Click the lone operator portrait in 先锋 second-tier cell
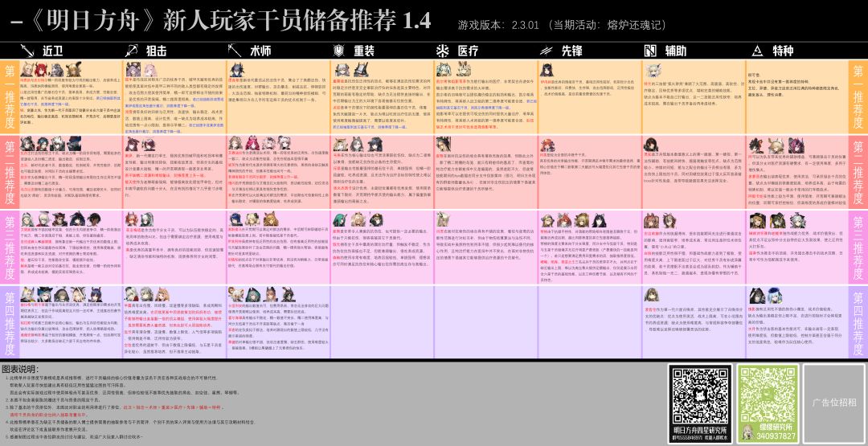868x446 pixels. point(548,145)
